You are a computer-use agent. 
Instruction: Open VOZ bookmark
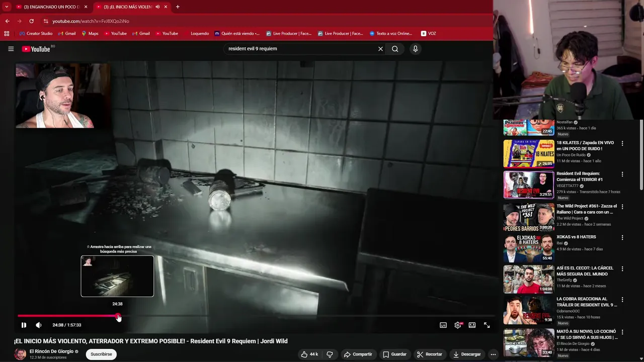[429, 33]
